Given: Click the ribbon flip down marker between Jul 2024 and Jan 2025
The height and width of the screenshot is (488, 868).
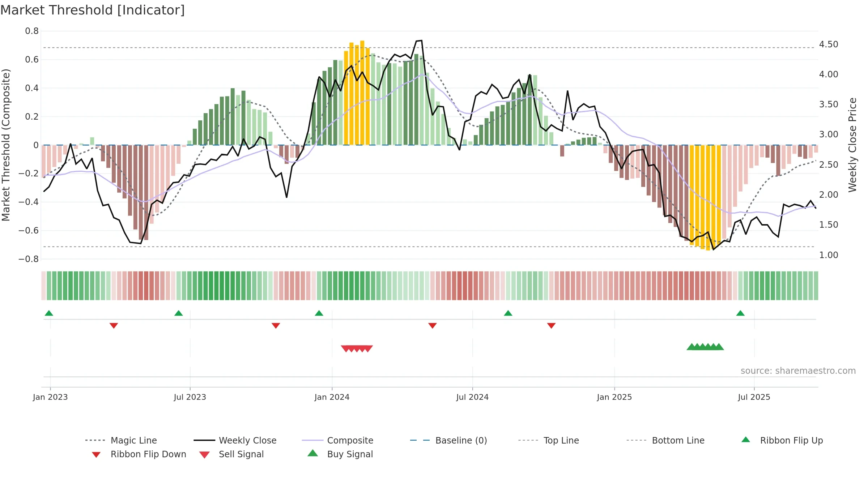Looking at the screenshot, I should click(551, 326).
